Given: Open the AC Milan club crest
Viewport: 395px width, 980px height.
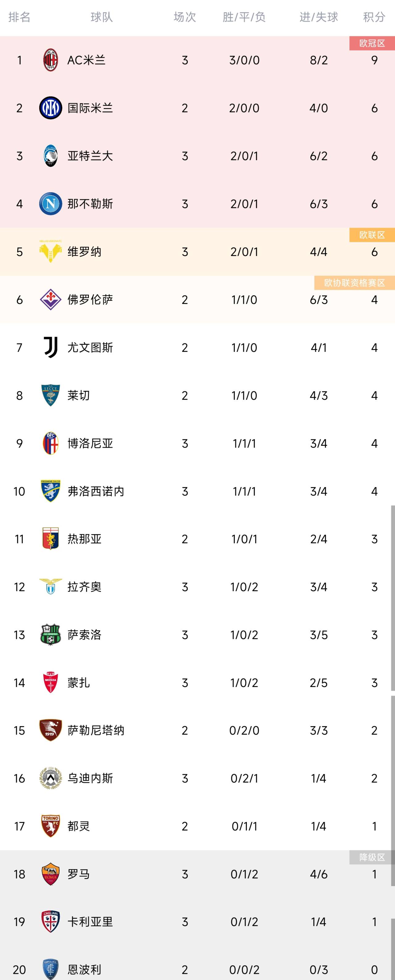Looking at the screenshot, I should point(50,60).
